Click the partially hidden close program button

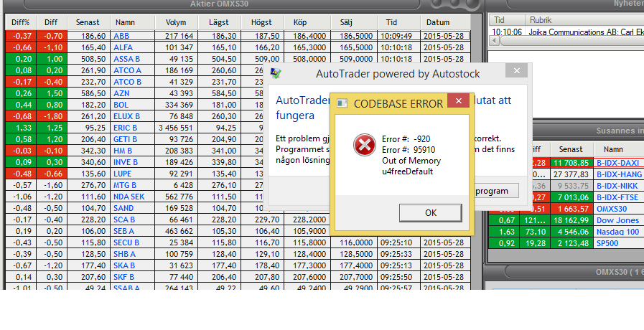[x=496, y=192]
